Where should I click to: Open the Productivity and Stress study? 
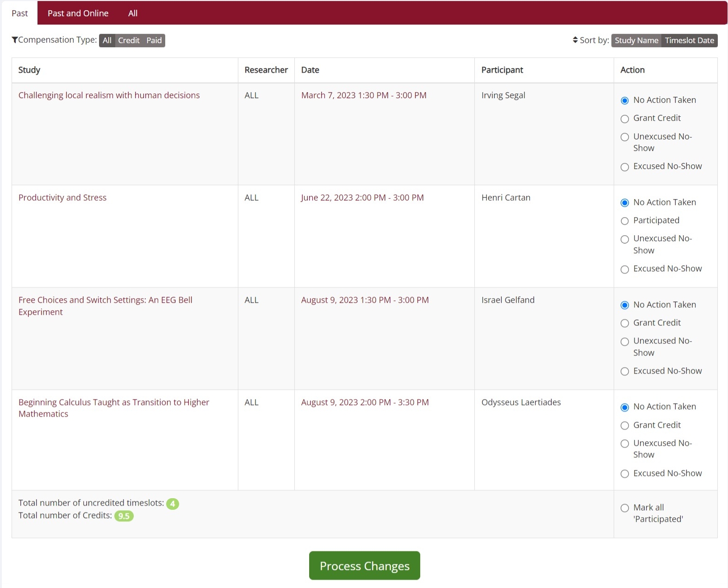[x=62, y=197]
